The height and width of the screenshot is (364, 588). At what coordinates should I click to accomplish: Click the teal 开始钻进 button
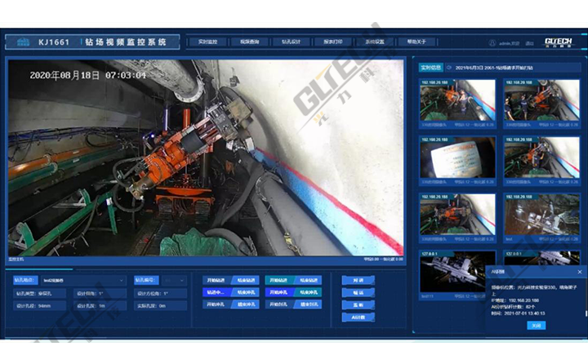[278, 281]
